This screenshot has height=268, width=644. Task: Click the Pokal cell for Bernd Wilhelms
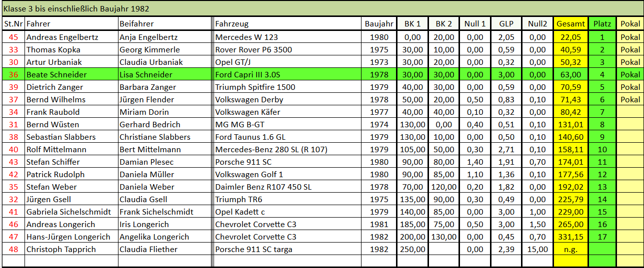pos(630,99)
